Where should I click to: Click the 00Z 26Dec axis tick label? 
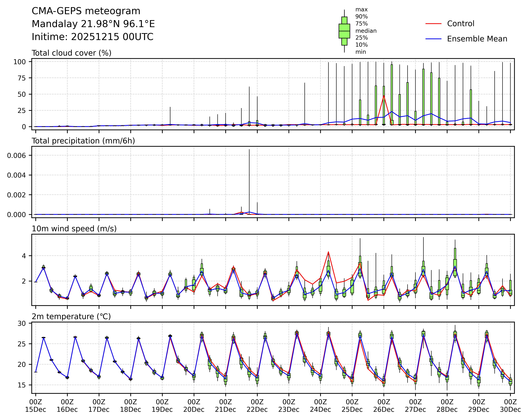pyautogui.click(x=384, y=406)
